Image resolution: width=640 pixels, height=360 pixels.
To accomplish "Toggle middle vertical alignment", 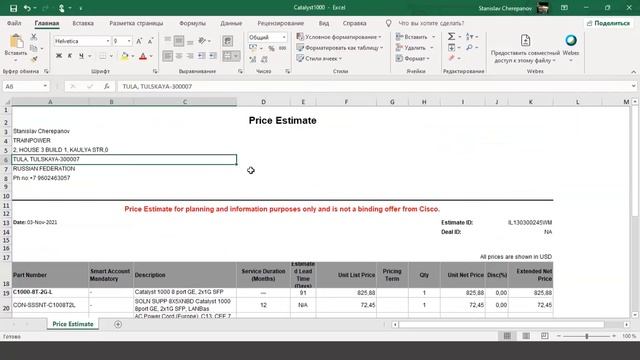I will 179,41.
